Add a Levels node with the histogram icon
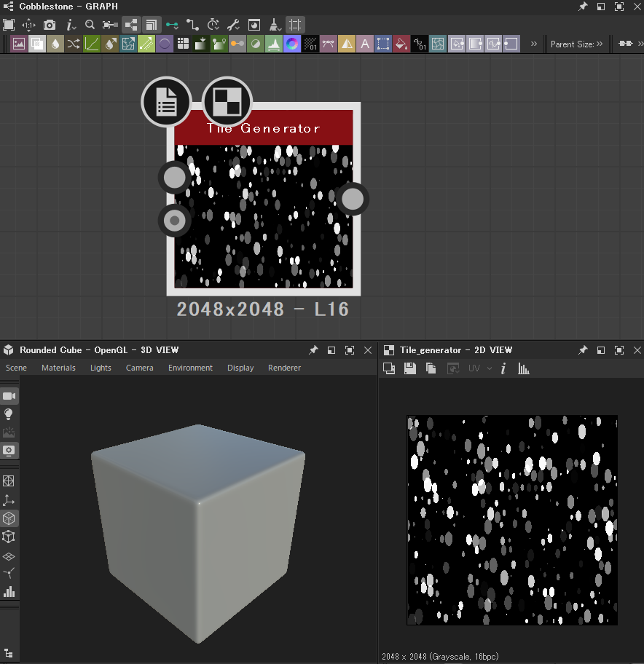 tap(274, 44)
